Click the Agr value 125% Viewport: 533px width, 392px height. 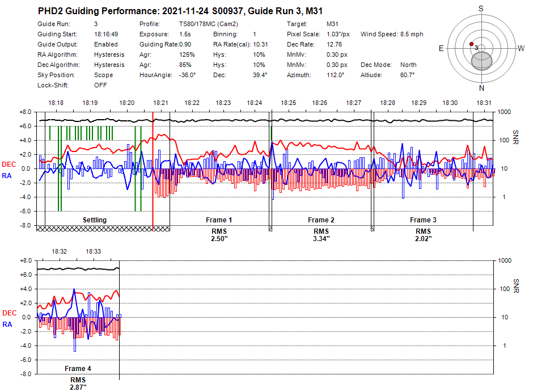click(187, 54)
